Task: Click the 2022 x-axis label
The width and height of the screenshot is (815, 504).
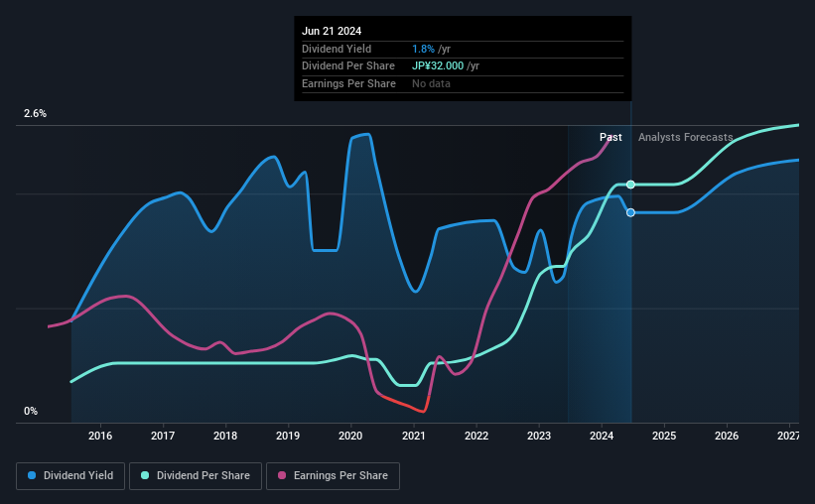Action: coord(476,436)
